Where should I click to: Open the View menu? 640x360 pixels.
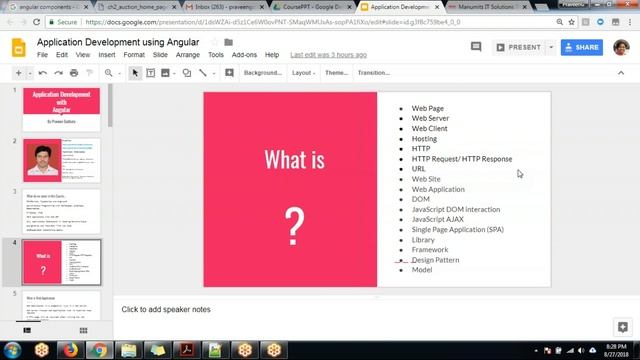[x=83, y=55]
